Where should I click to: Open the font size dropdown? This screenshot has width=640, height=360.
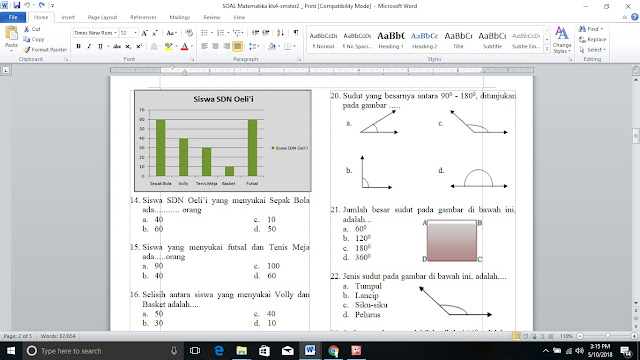click(x=136, y=33)
